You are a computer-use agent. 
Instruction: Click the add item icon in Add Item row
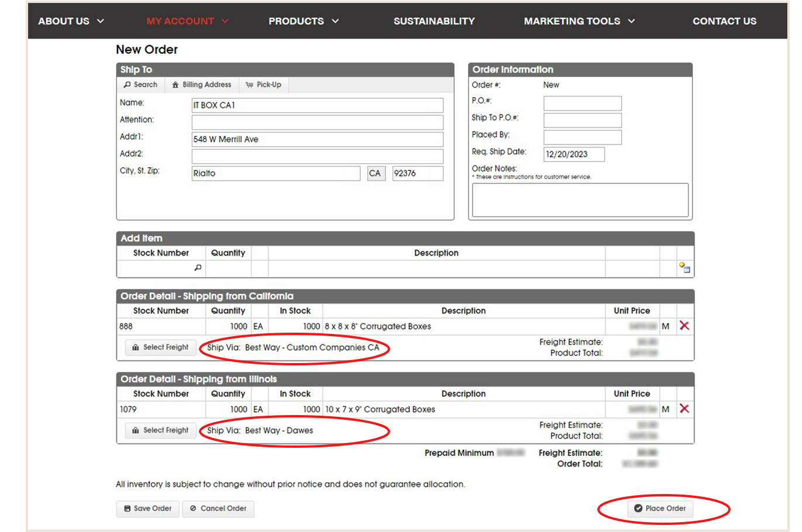[684, 268]
